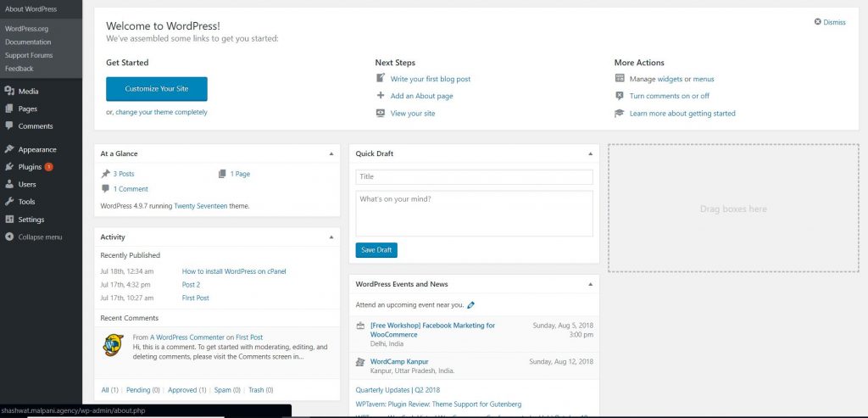Click the pencil icon beside first blog post
Screen dimensions: 868x418
(381, 78)
